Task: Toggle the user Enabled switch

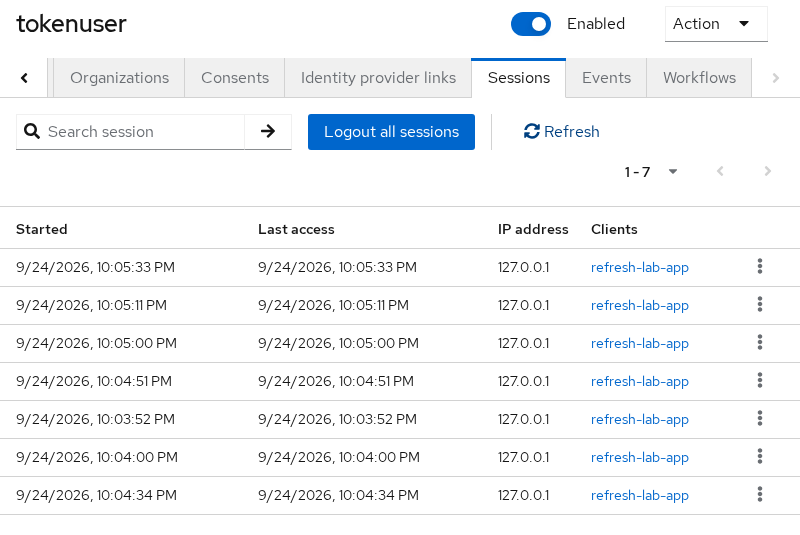Action: point(531,24)
